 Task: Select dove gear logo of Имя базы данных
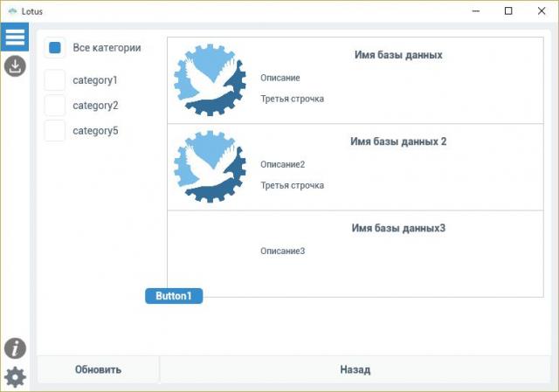click(x=210, y=80)
